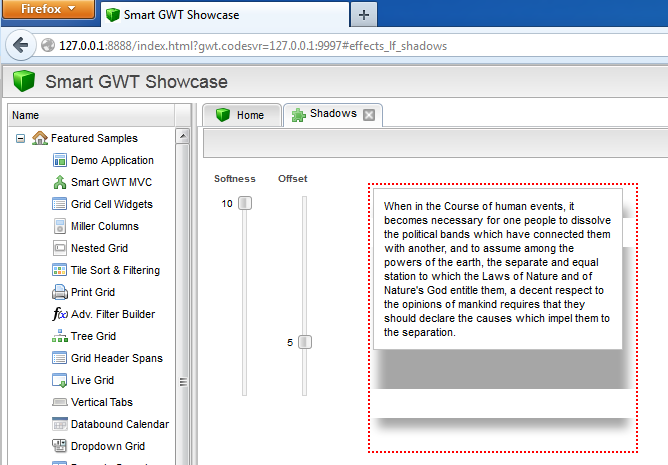
Task: Click the Softness slider handle
Action: tap(244, 203)
